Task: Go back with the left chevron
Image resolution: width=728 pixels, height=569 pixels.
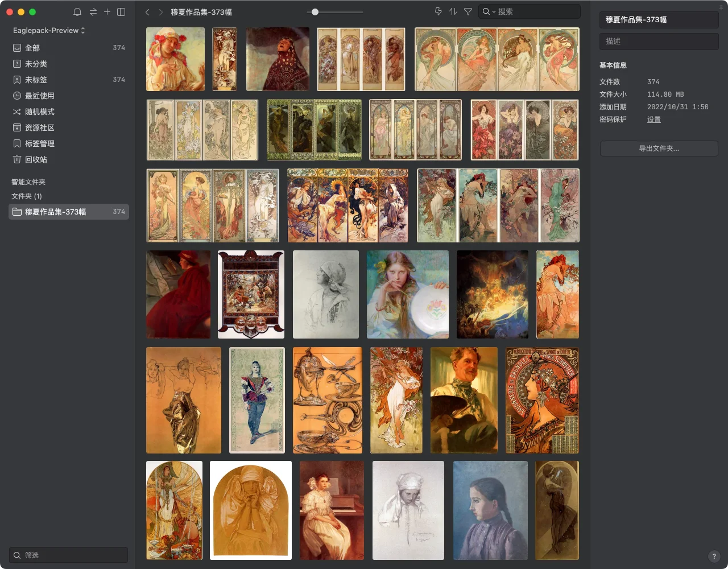Action: [x=147, y=12]
